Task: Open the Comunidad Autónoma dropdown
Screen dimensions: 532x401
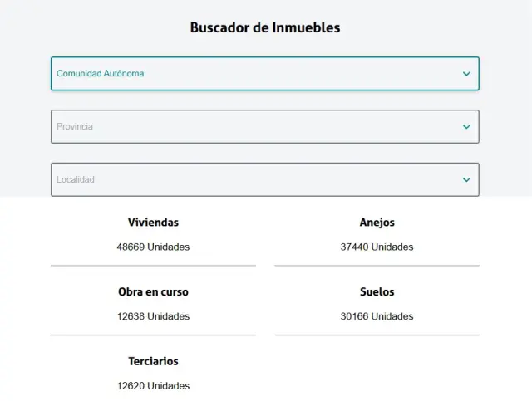Action: tap(264, 74)
